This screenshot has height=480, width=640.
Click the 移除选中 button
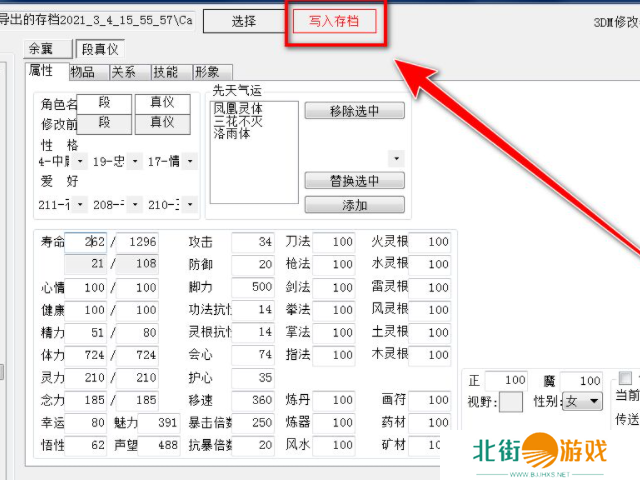pyautogui.click(x=354, y=111)
